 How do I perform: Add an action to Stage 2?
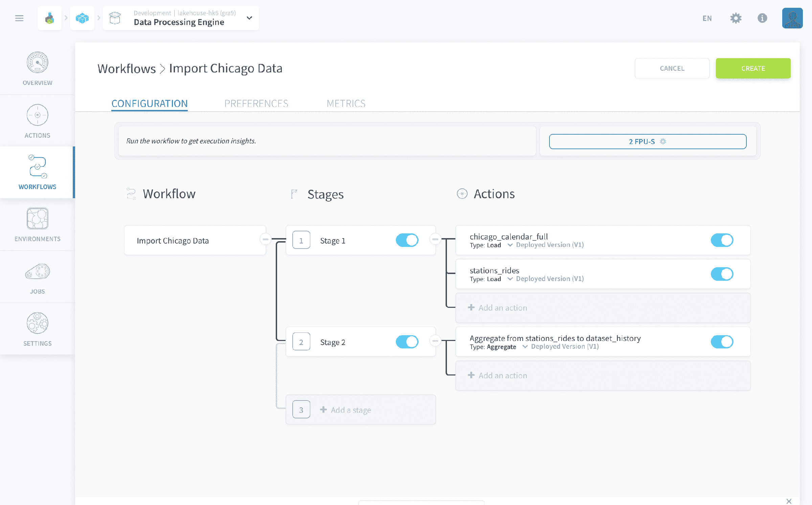tap(603, 375)
